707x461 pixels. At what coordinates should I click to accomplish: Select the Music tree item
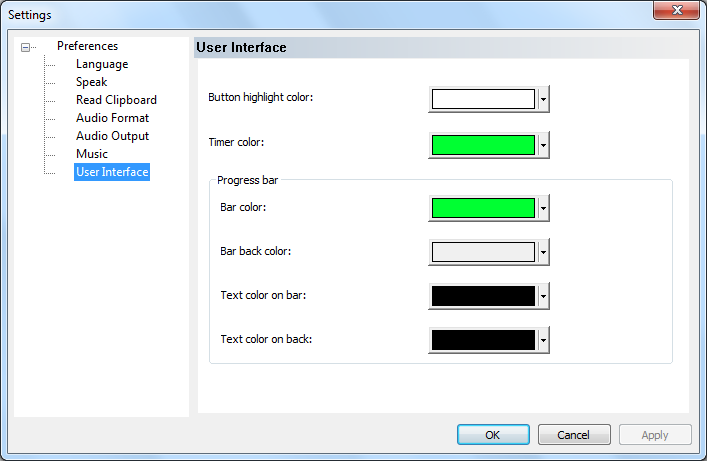(92, 154)
